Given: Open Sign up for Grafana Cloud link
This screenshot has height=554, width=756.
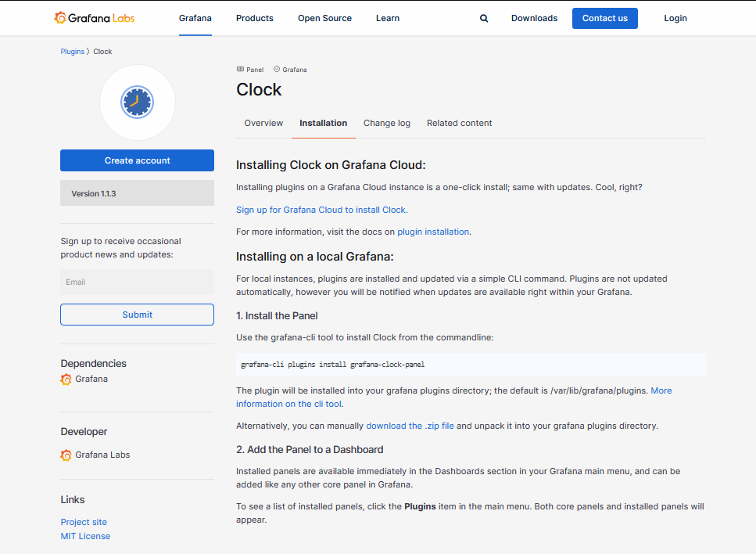Looking at the screenshot, I should click(x=321, y=210).
